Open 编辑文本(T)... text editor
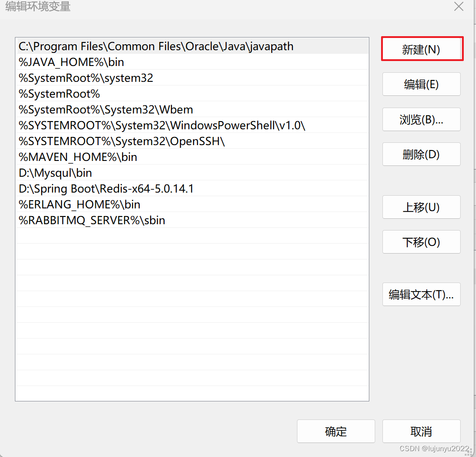This screenshot has height=457, width=476. [x=421, y=294]
